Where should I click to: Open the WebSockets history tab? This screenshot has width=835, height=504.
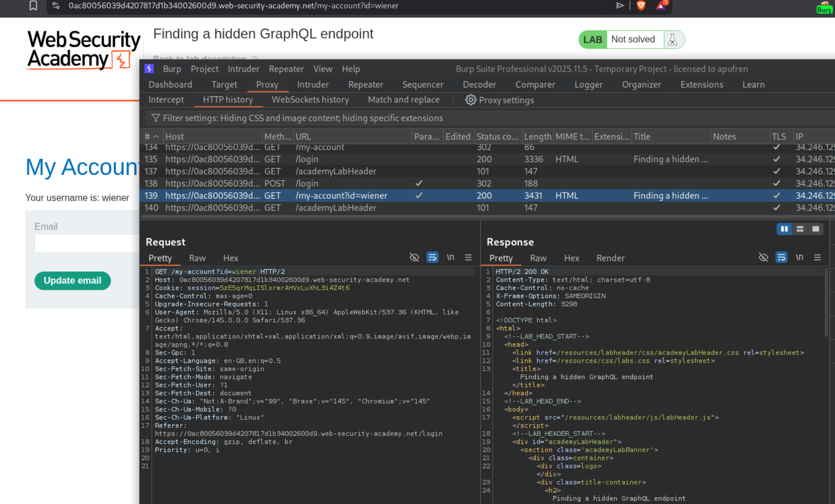[x=310, y=100]
